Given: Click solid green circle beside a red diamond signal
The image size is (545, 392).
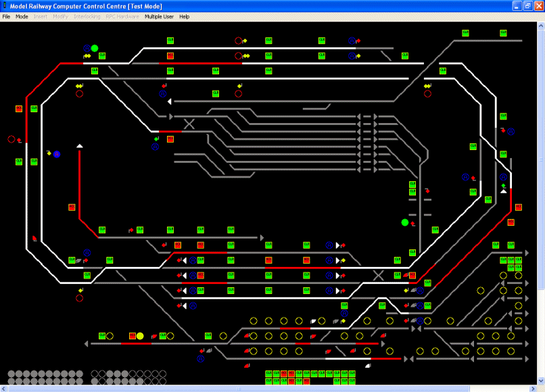Looking at the screenshot, I should point(405,222).
